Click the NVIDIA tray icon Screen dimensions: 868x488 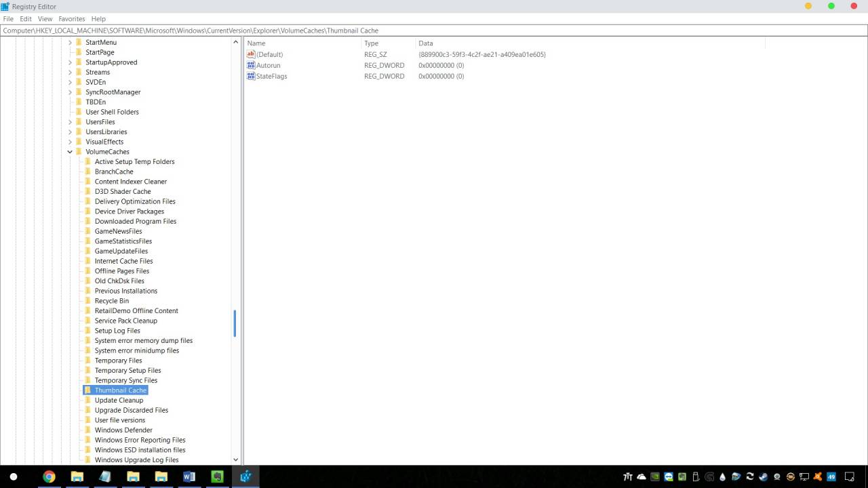pos(655,476)
